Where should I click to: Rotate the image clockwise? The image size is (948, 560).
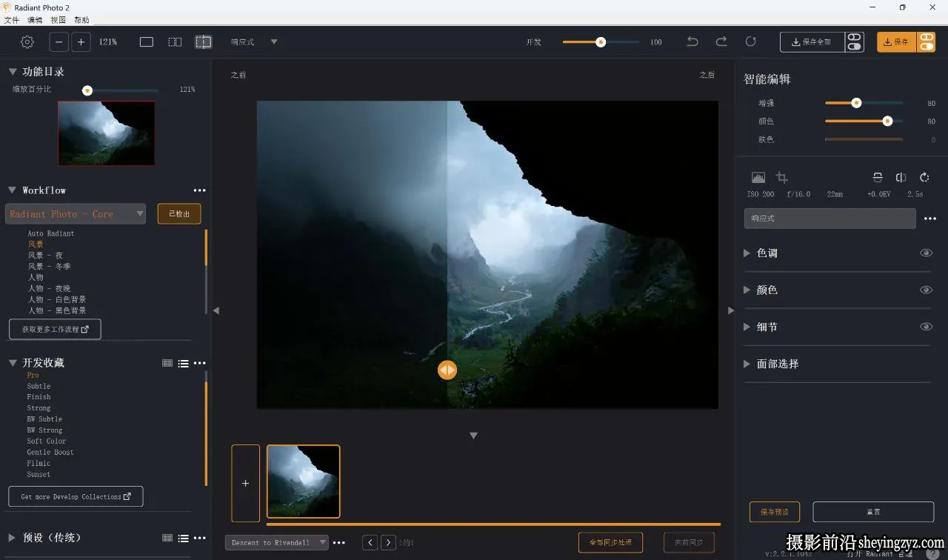(x=924, y=178)
